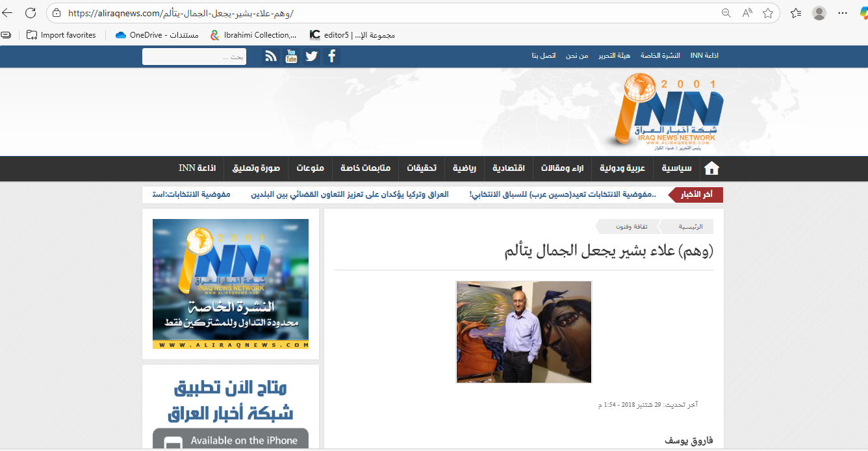Click the site search box labeled بحث
Screen dimensions: 868x451
194,57
